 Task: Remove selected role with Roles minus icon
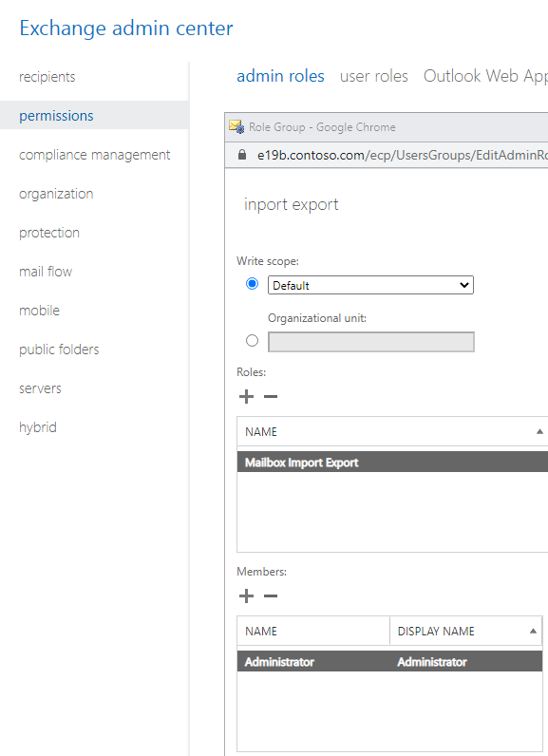pyautogui.click(x=271, y=397)
